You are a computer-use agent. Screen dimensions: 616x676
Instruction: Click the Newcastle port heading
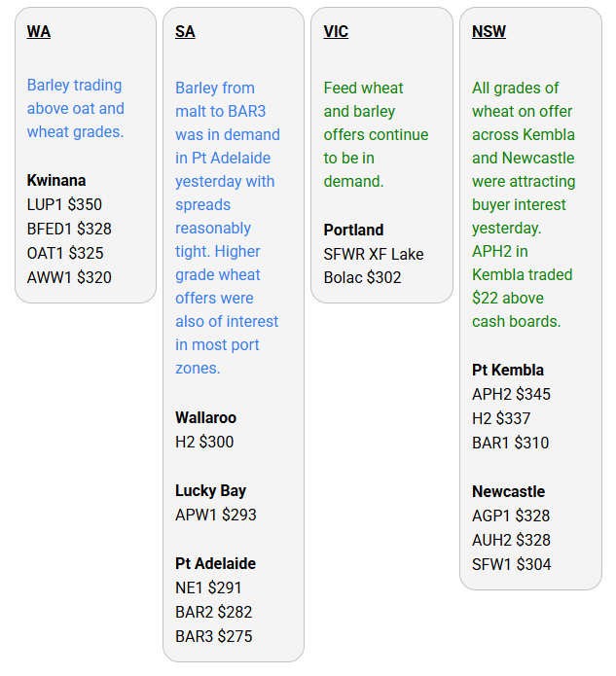coord(508,491)
